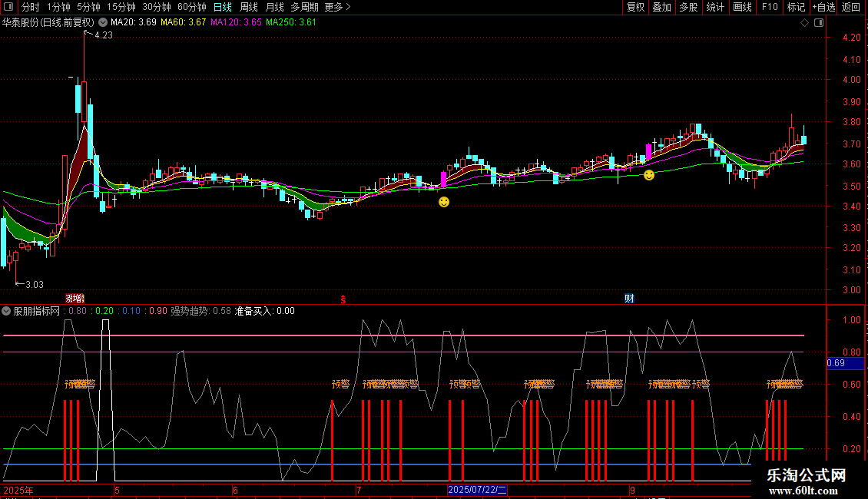Image resolution: width=868 pixels, height=499 pixels.
Task: Toggle the left sidebar panel icon
Action: pos(7,7)
